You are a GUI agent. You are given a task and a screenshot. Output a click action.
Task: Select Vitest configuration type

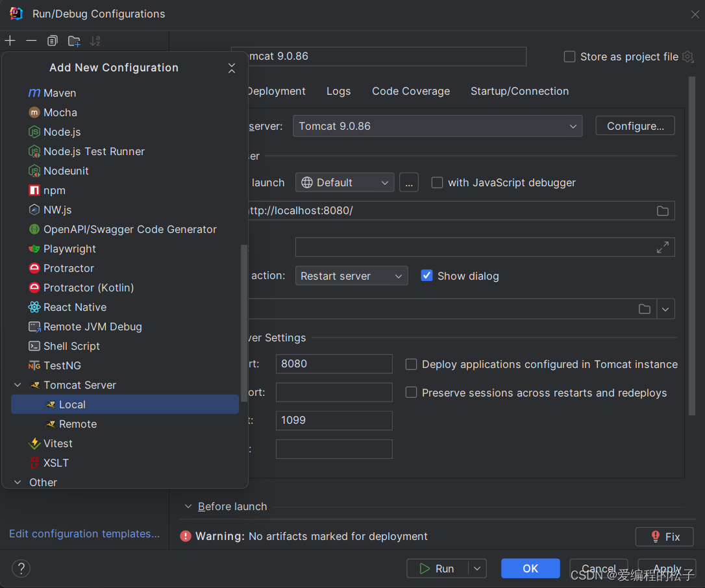point(125,444)
